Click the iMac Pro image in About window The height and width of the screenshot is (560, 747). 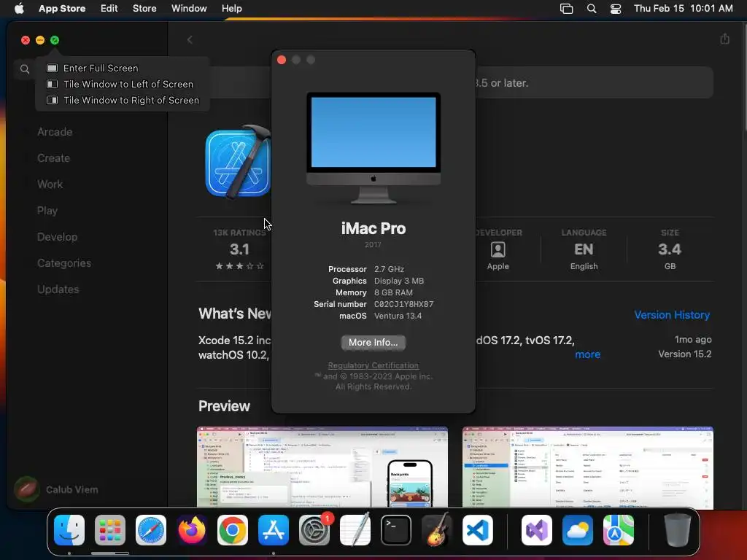point(373,147)
